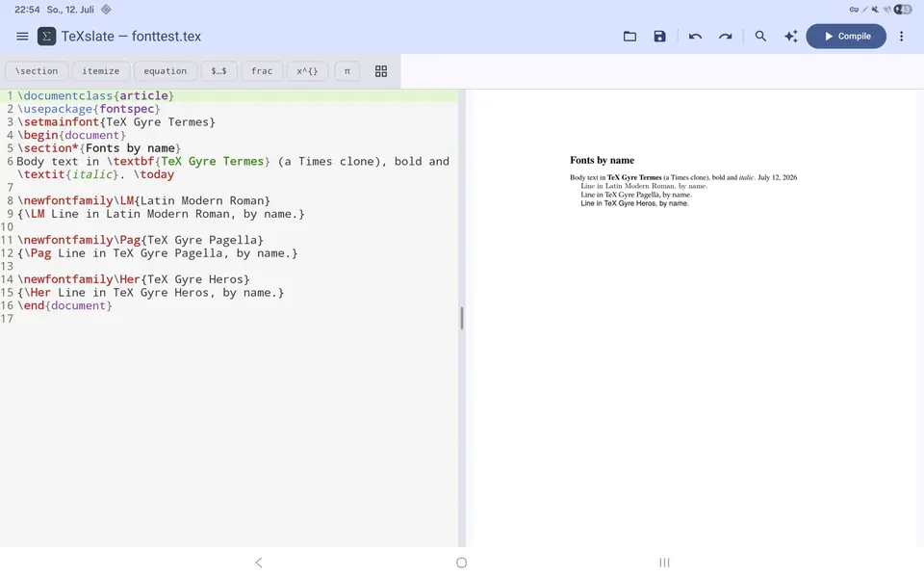The height and width of the screenshot is (577, 924).
Task: Tap the Android back navigation button
Action: pyautogui.click(x=259, y=563)
